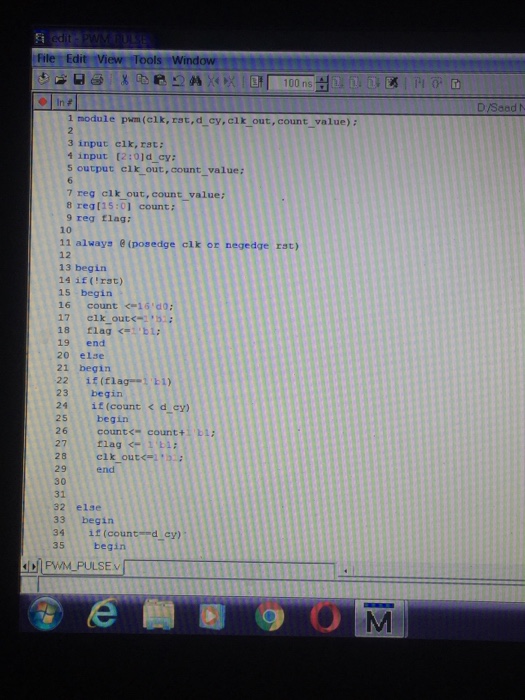The image size is (525, 700).
Task: Click the Run All toolbar icon
Action: 373,83
